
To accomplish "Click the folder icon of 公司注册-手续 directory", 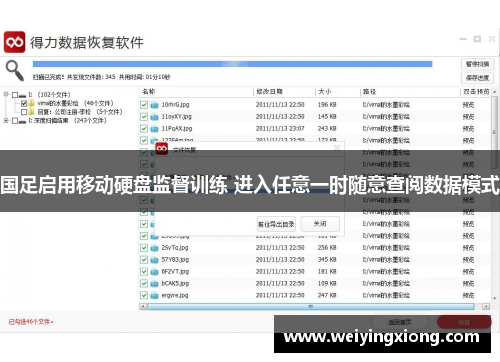I will [32, 112].
